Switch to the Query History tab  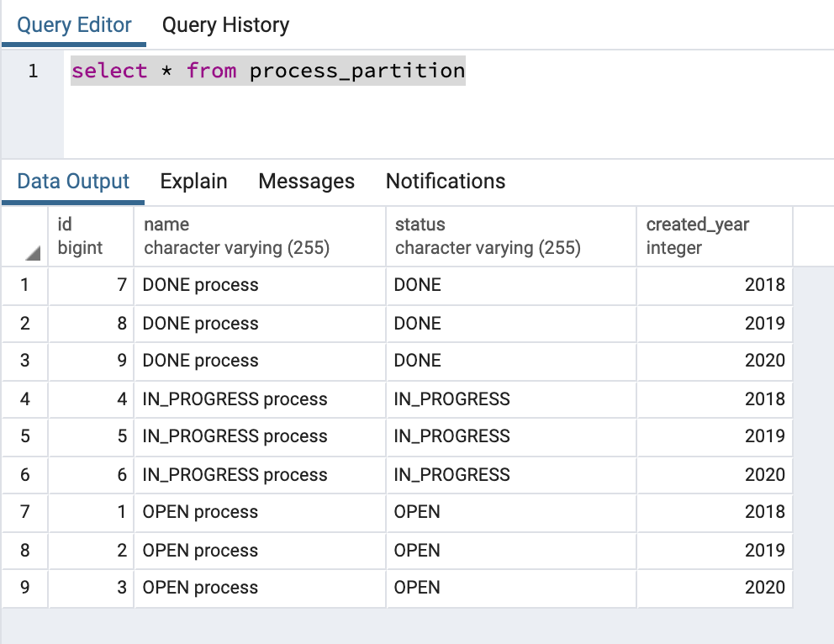click(x=225, y=25)
